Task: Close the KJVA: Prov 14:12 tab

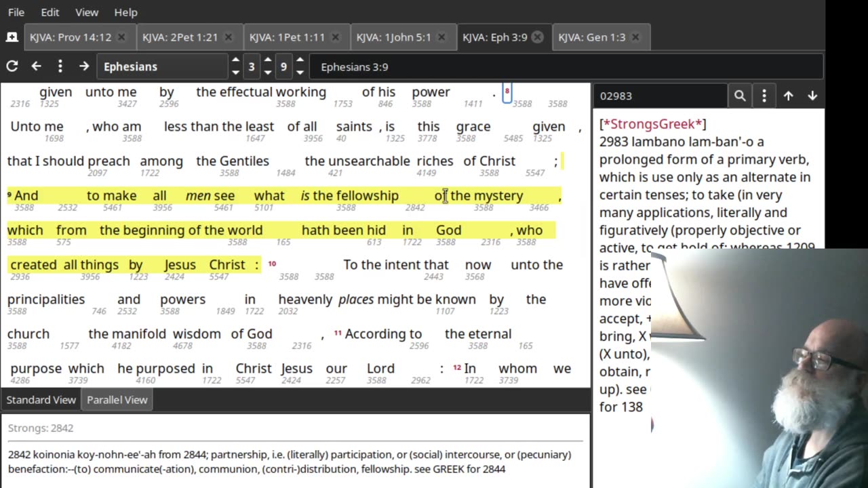Action: click(x=121, y=37)
